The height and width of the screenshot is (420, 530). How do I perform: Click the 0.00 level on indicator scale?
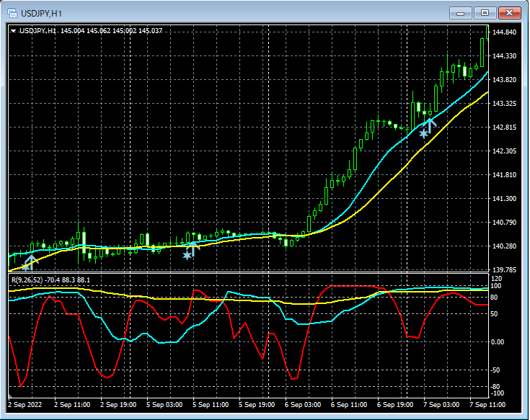click(498, 341)
